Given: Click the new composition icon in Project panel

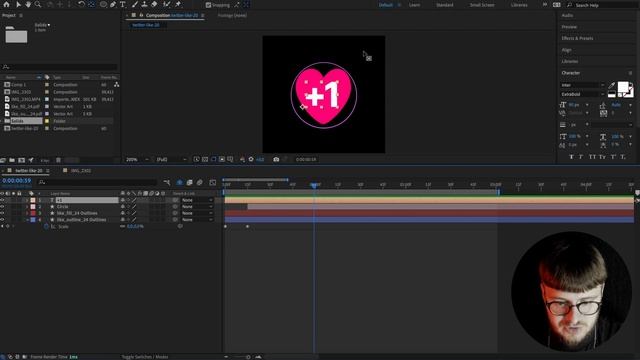Looking at the screenshot, I should click(22, 160).
